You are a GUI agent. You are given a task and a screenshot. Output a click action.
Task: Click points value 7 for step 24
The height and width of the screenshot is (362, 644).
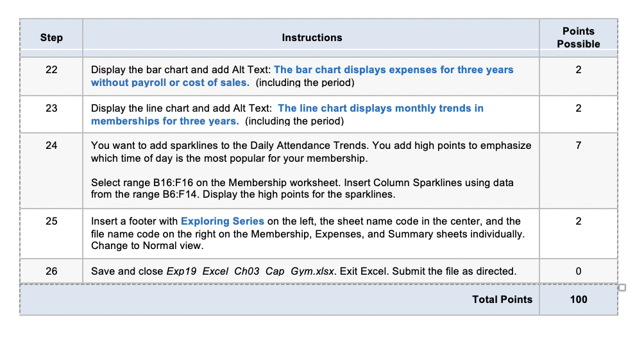click(x=579, y=146)
